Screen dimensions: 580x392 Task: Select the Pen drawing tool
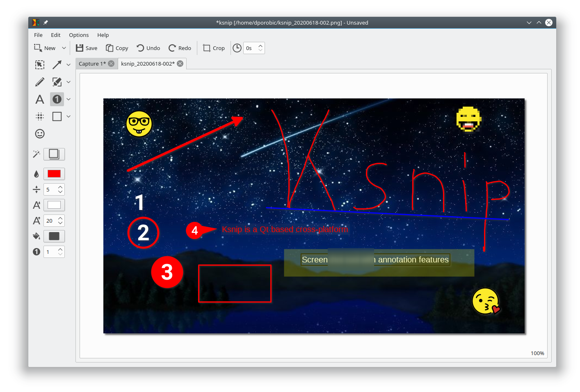40,82
